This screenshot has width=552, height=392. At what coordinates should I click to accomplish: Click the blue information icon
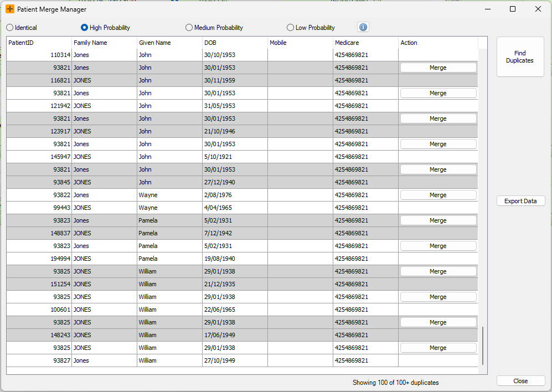[x=363, y=27]
